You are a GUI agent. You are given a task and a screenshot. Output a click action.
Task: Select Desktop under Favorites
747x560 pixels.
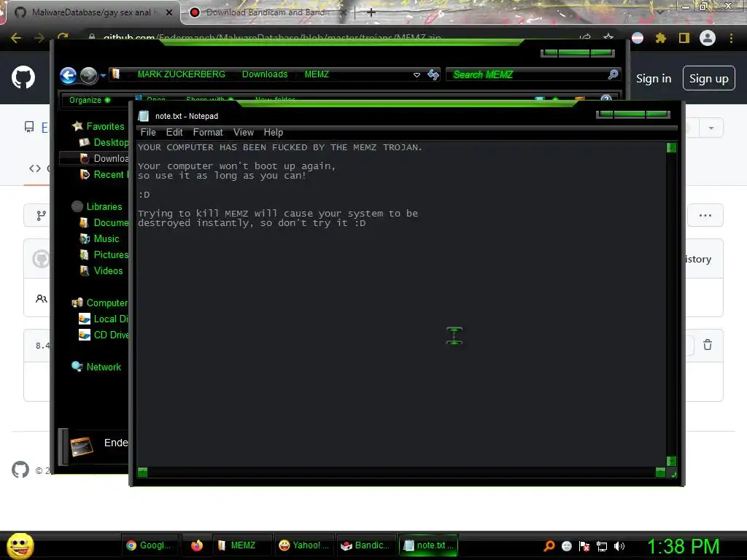[x=104, y=142]
